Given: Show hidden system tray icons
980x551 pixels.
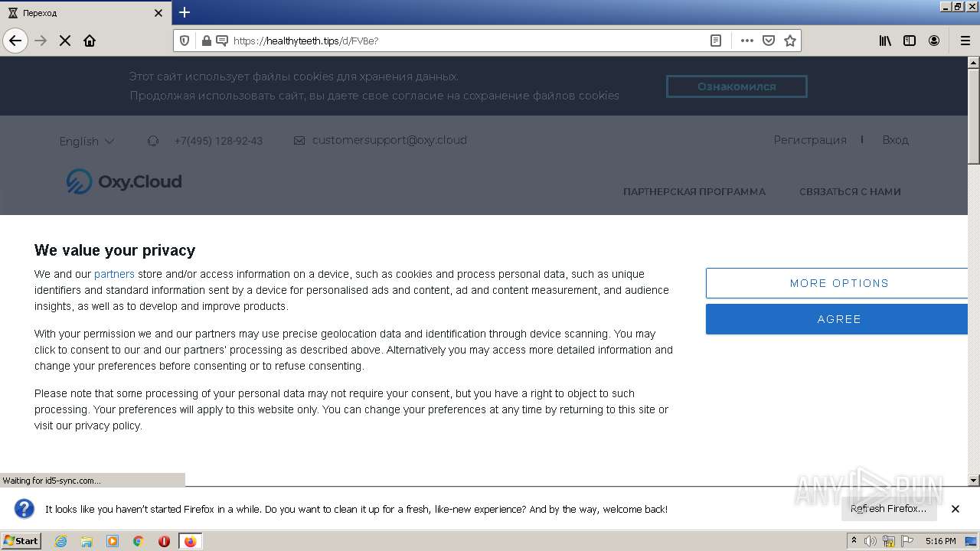Looking at the screenshot, I should point(854,541).
